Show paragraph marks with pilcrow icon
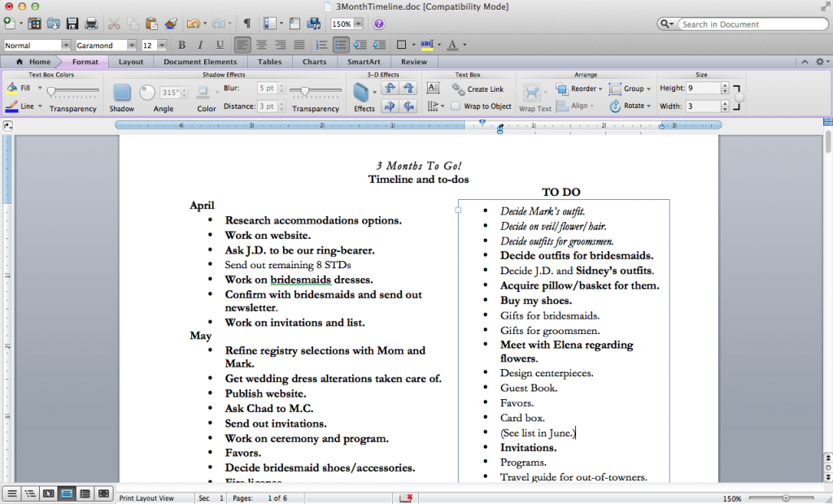Viewport: 833px width, 504px height. click(x=247, y=24)
